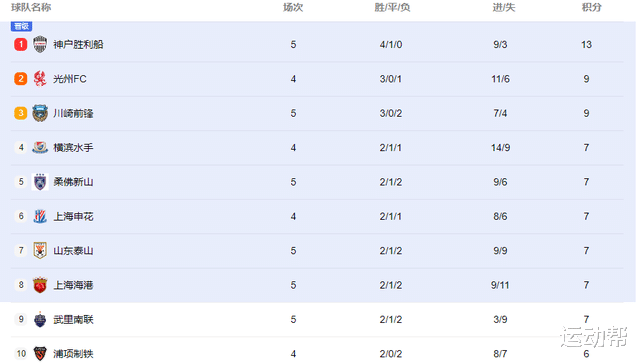The width and height of the screenshot is (640, 363).
Task: Click the Vissel Kobe (神户胜利船) team crest
Action: pyautogui.click(x=40, y=44)
